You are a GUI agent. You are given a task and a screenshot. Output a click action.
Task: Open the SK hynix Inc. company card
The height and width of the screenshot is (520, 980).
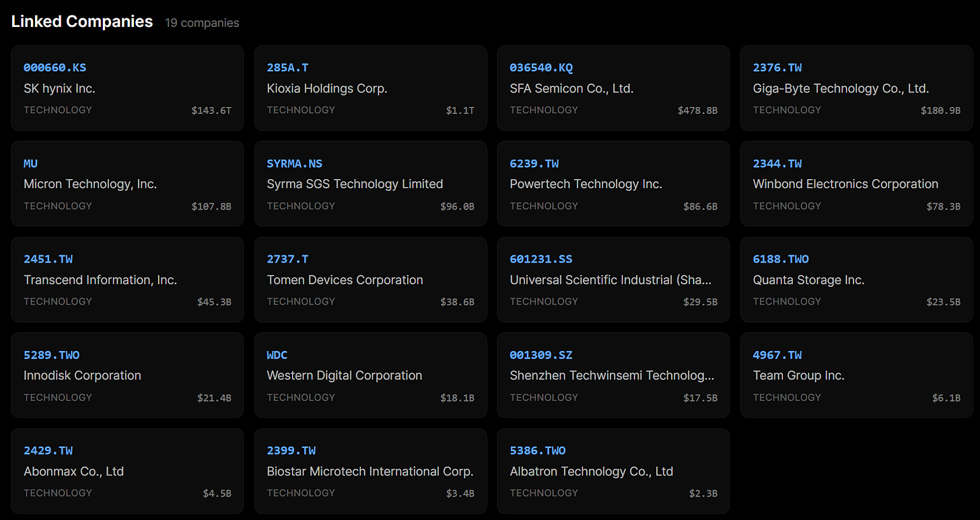click(127, 88)
